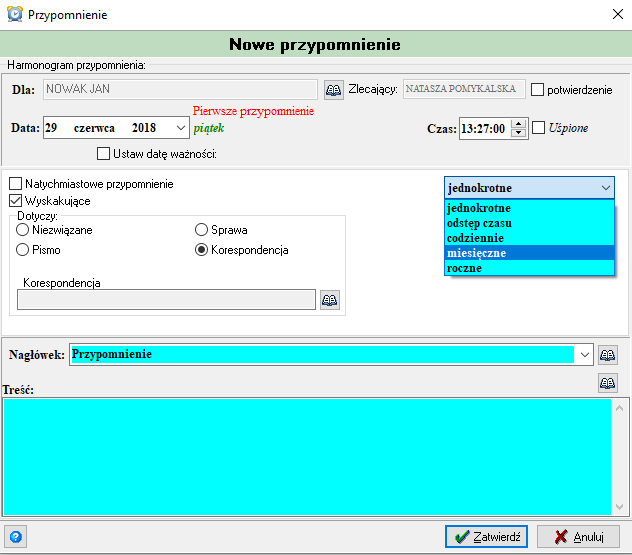Click the year 2018 in date field
Viewport: 632px width, 555px height.
tap(144, 128)
